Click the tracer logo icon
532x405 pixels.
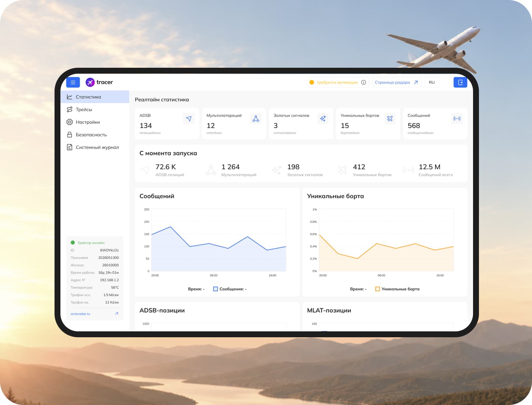tap(90, 82)
